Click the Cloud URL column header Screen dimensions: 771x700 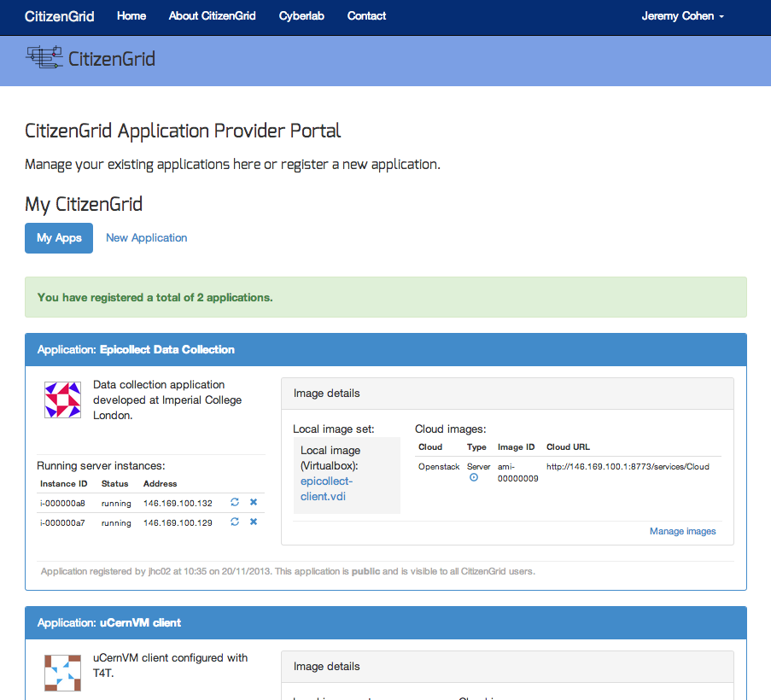pyautogui.click(x=568, y=446)
